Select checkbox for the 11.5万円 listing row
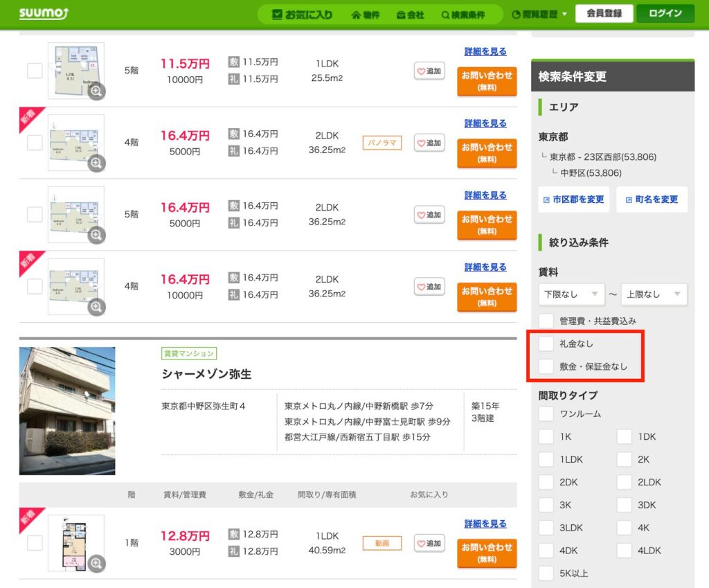This screenshot has height=588, width=709. [x=35, y=71]
